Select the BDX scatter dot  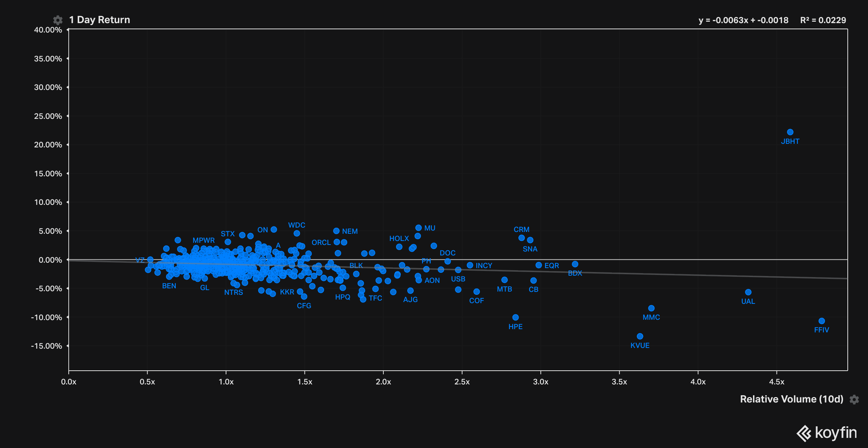point(575,264)
